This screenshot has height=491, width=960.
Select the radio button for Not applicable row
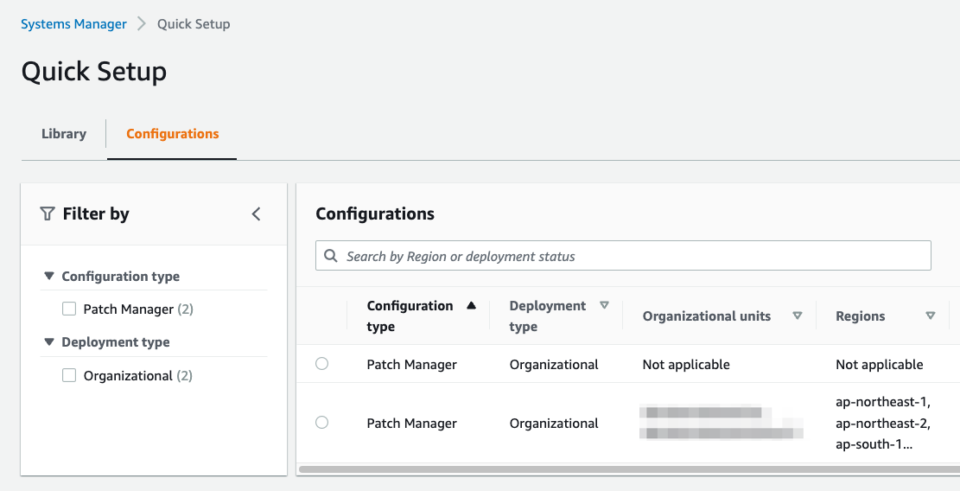click(x=321, y=364)
